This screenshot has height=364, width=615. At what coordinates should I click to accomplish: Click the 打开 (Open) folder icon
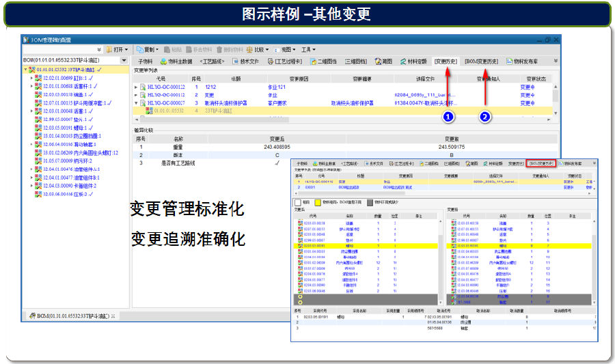click(109, 50)
